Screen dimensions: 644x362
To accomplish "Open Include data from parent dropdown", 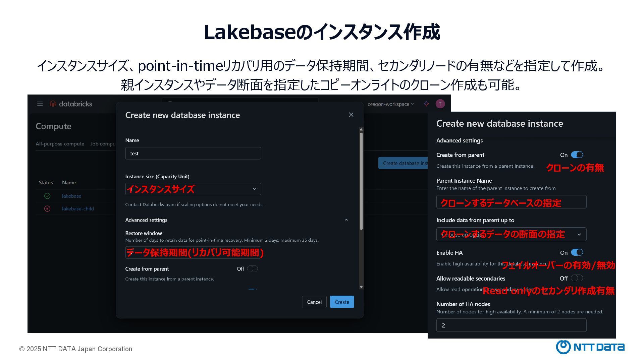I will pyautogui.click(x=511, y=234).
